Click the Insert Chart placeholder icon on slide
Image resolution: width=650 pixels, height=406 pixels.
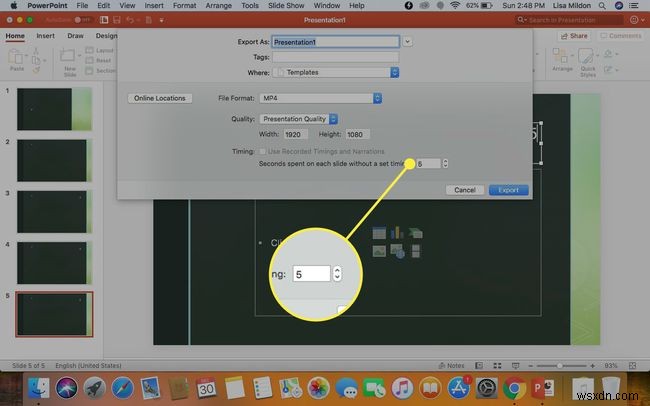tap(397, 233)
